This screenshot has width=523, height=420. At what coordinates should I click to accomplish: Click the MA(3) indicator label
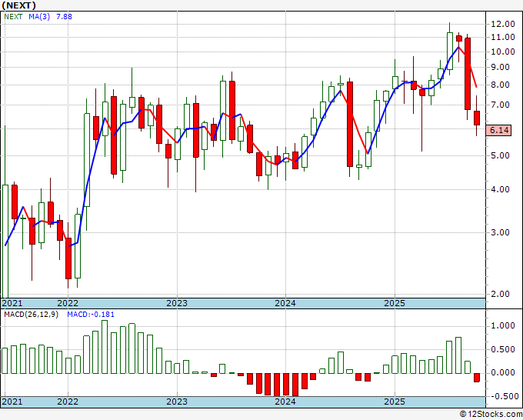[39, 17]
